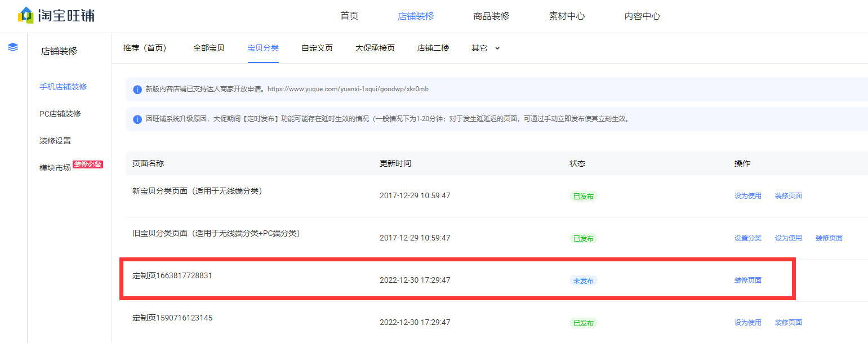
Task: Click 店铺装修 sidebar heading
Action: (59, 51)
